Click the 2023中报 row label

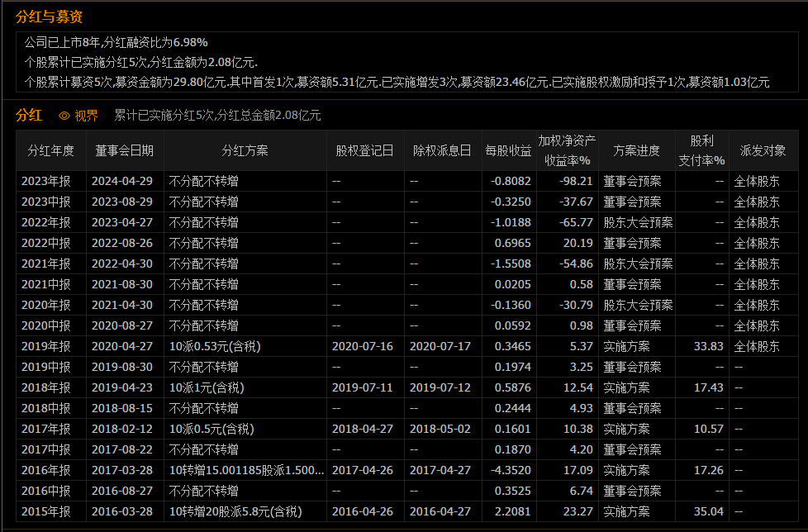point(46,202)
